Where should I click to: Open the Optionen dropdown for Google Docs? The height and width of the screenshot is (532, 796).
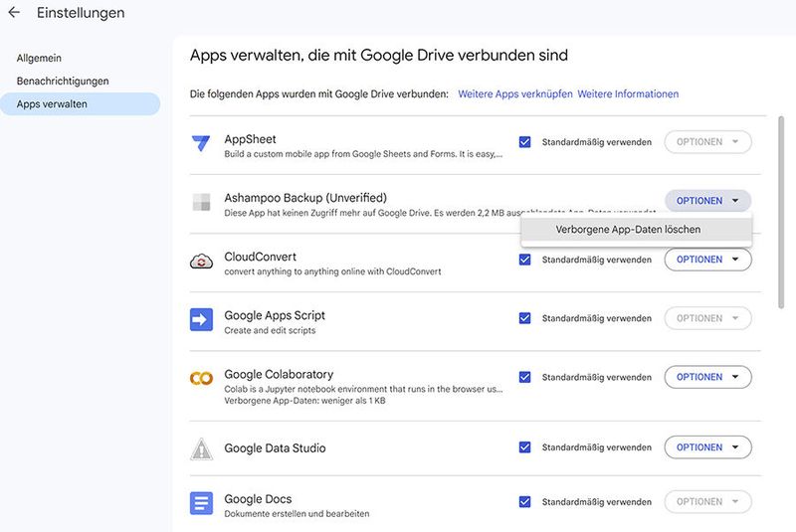point(707,502)
